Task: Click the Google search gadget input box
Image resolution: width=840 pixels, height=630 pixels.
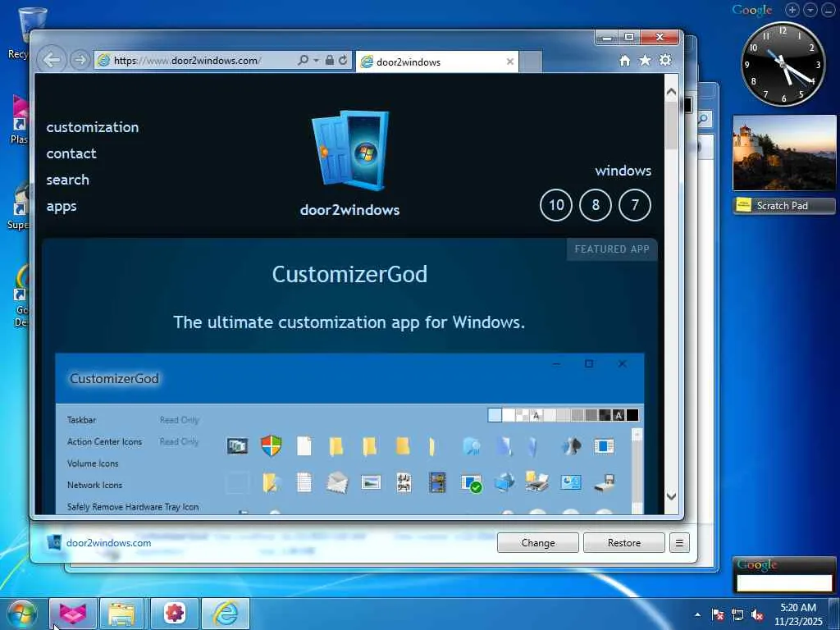Action: click(x=784, y=583)
